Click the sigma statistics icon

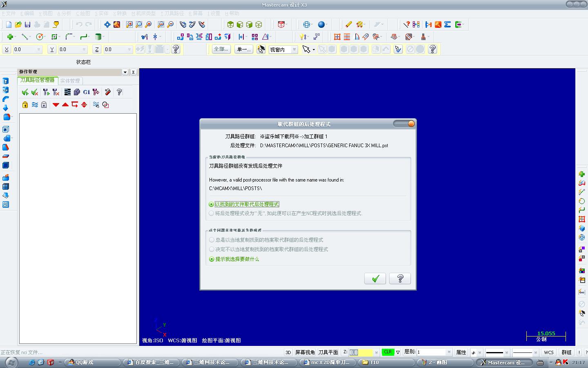click(x=448, y=25)
